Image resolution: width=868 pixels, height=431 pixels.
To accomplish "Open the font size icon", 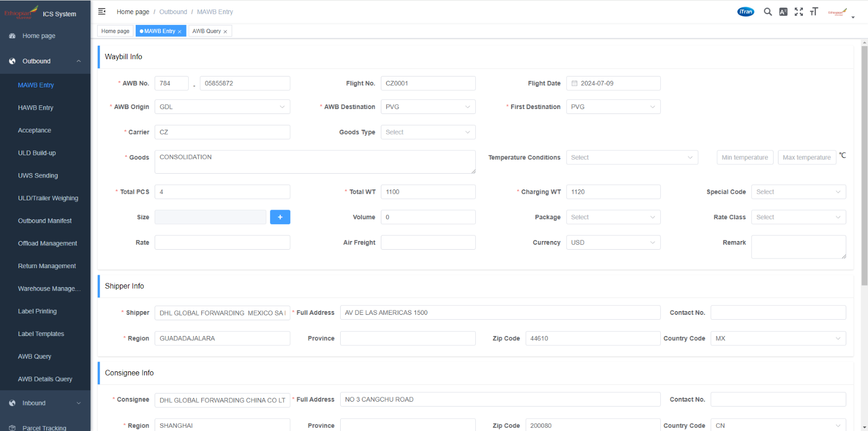I will tap(814, 12).
